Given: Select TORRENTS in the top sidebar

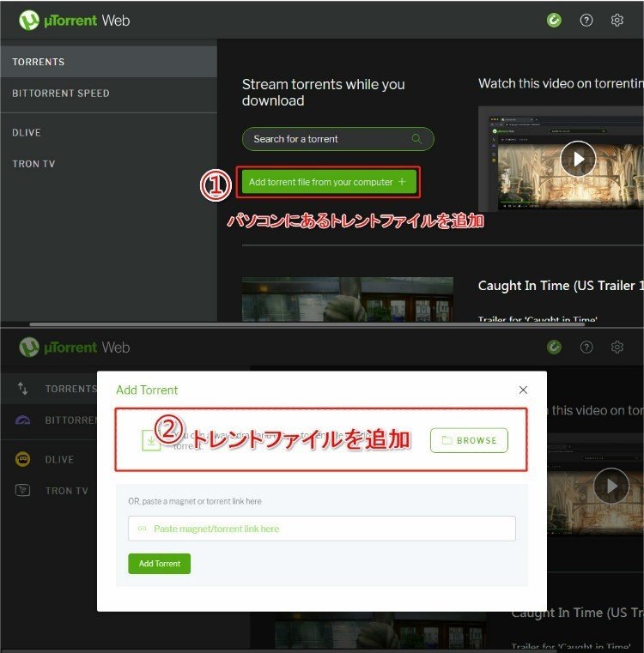Looking at the screenshot, I should pyautogui.click(x=108, y=62).
